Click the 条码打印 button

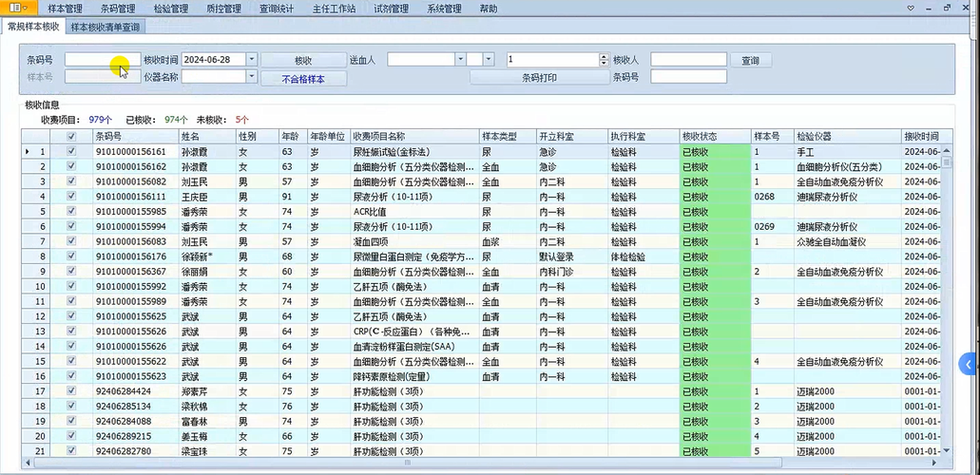pos(539,78)
